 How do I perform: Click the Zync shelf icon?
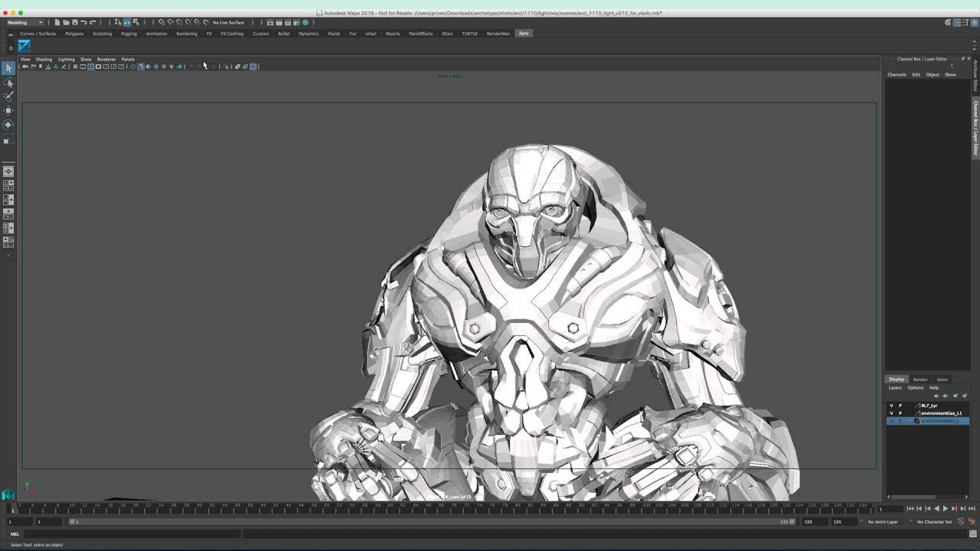click(24, 46)
